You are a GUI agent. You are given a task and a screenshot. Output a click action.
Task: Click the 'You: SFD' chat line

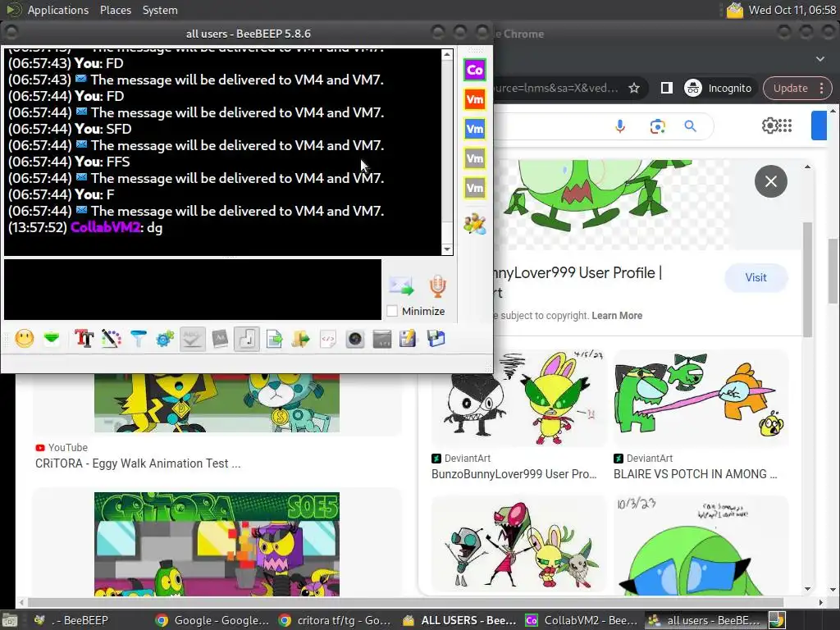coord(70,129)
